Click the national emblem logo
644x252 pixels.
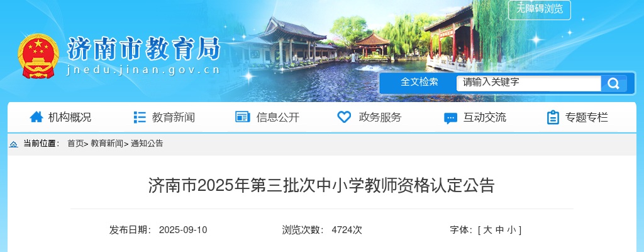point(38,55)
